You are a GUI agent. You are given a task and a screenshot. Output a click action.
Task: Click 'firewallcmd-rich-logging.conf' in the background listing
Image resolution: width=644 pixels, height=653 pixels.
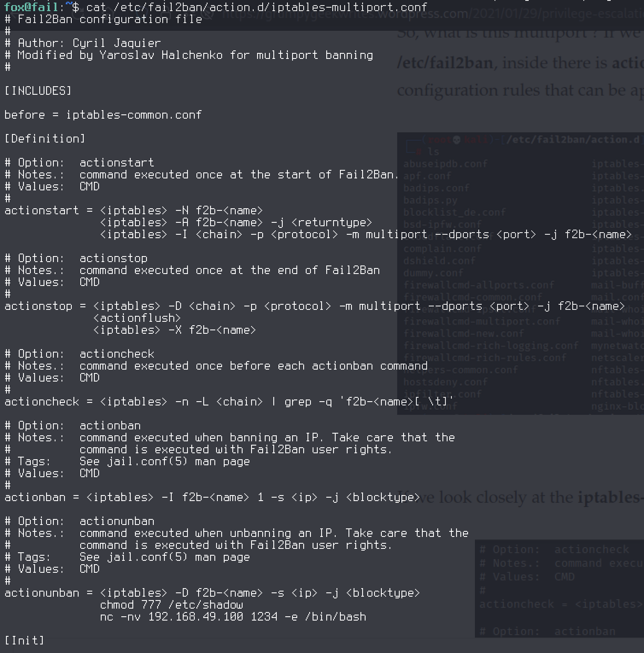[x=491, y=346]
